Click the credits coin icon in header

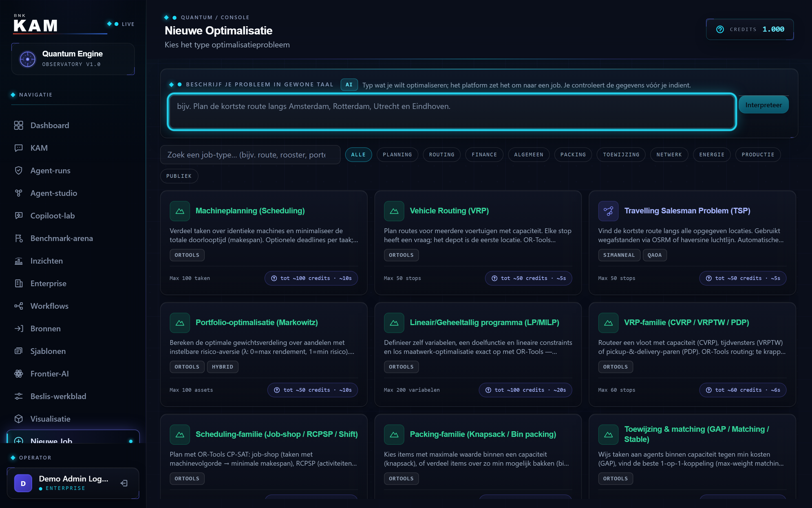[720, 29]
